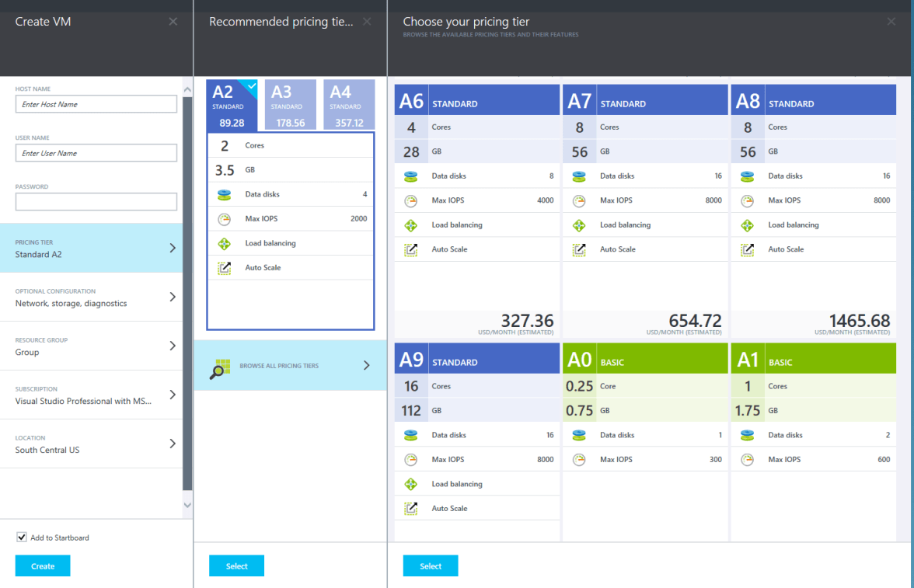Click the Create button

(43, 566)
